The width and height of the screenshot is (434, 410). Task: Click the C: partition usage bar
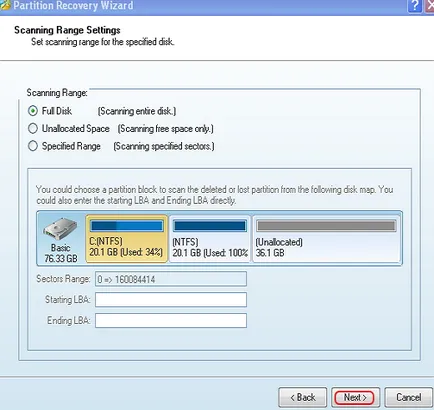126,226
